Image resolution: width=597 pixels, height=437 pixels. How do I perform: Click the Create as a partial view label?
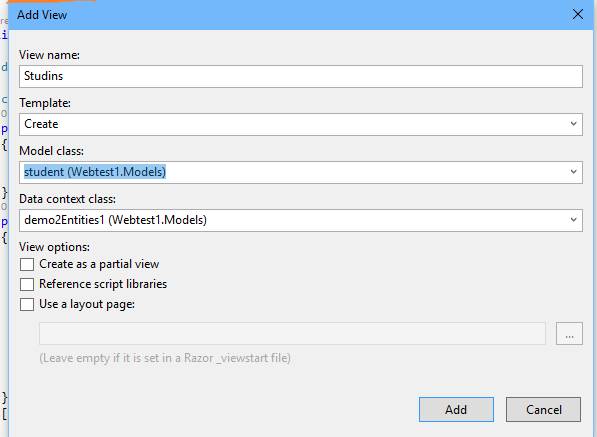(99, 264)
